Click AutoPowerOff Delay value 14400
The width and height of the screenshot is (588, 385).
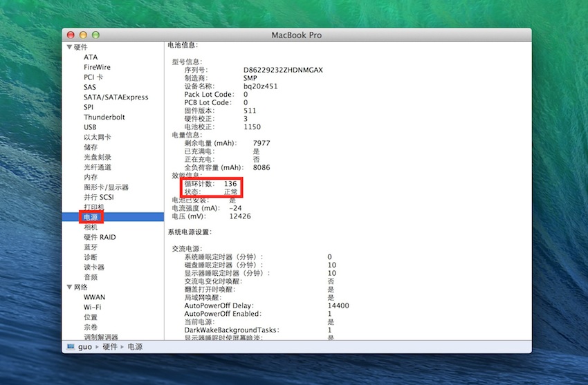338,306
